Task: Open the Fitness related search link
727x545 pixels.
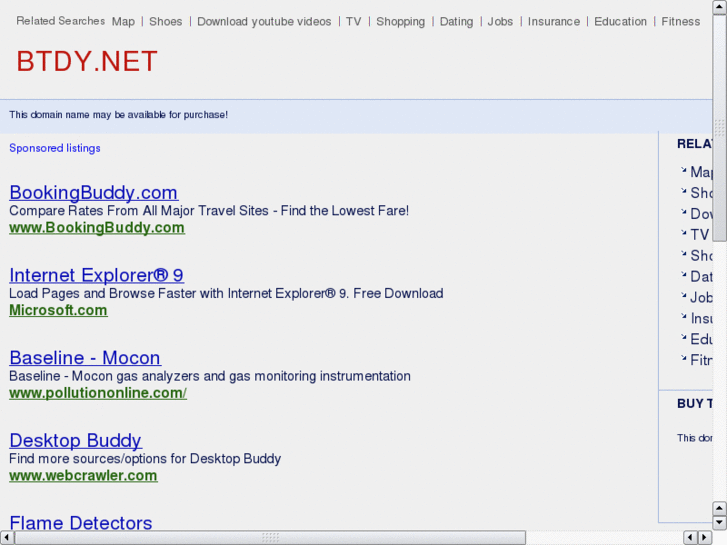Action: pos(680,21)
